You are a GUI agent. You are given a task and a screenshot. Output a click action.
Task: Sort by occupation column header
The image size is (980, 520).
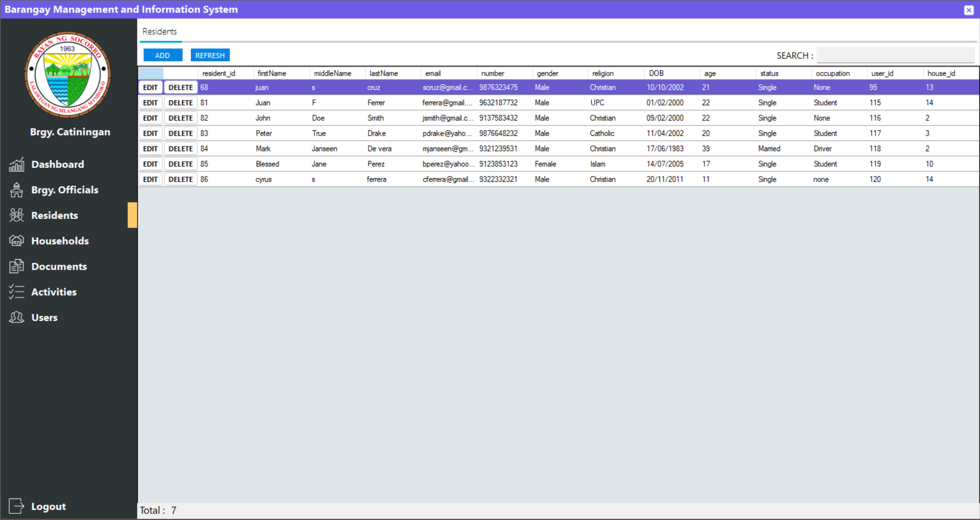tap(839, 73)
